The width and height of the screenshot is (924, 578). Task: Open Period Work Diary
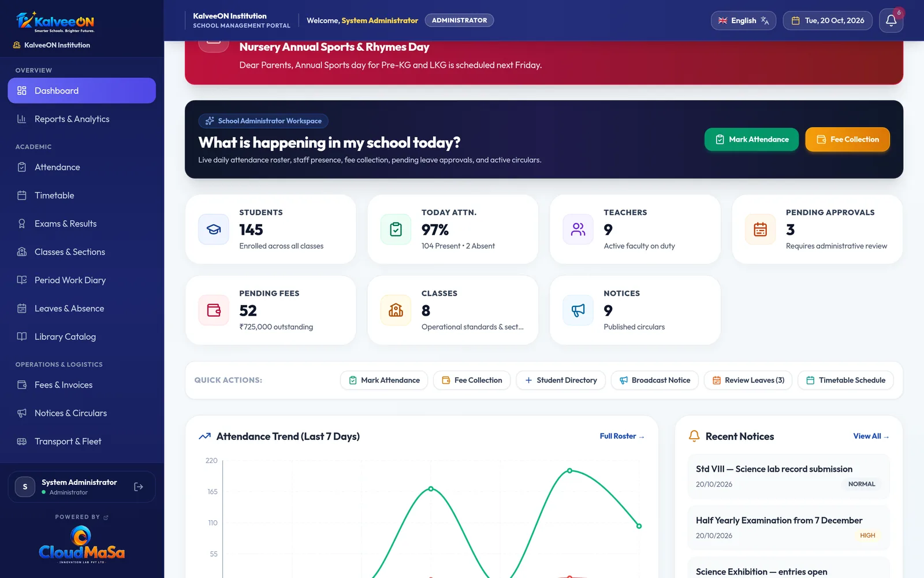click(x=81, y=280)
